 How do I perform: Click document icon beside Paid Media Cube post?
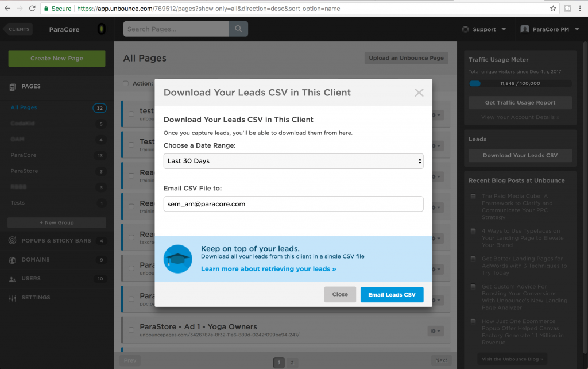click(x=473, y=197)
